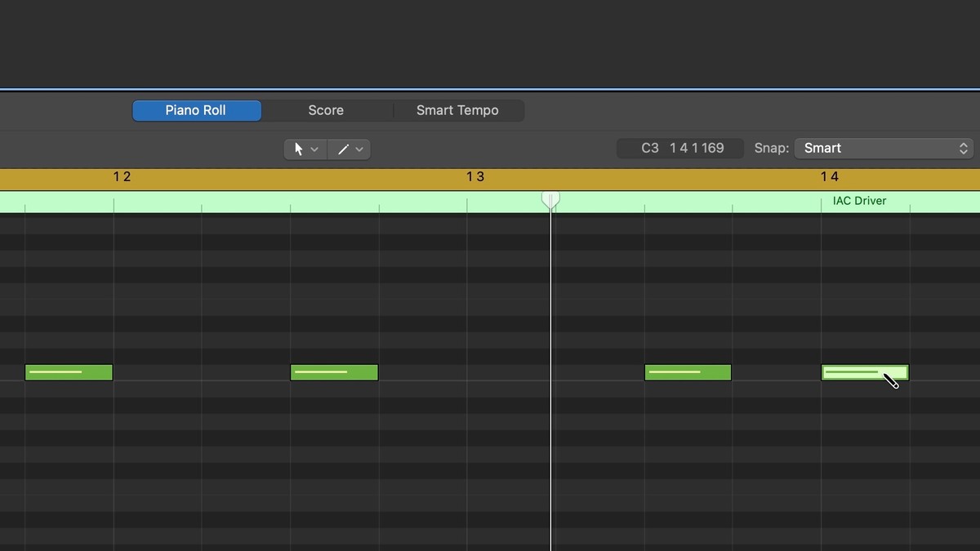Click the highlighted note at bar 1 4
980x551 pixels.
pyautogui.click(x=853, y=373)
